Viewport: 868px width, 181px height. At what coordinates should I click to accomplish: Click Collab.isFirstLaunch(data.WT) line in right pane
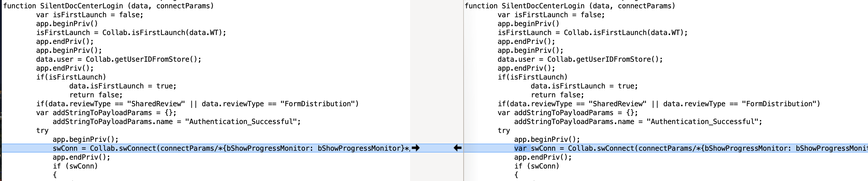592,33
